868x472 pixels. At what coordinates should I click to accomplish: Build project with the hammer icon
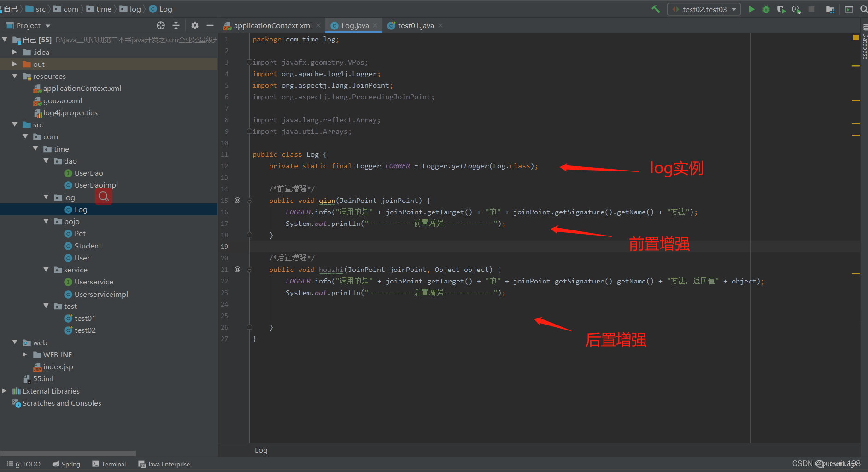tap(656, 9)
